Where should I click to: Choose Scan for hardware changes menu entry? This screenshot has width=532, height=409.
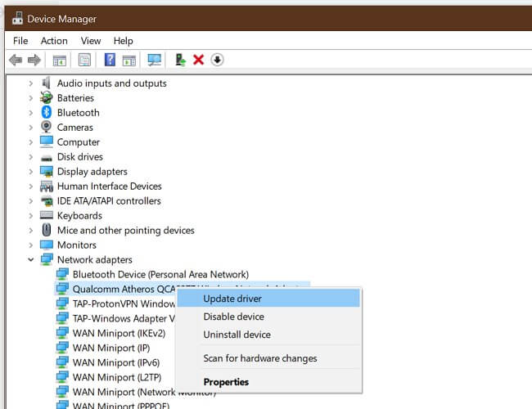point(268,358)
